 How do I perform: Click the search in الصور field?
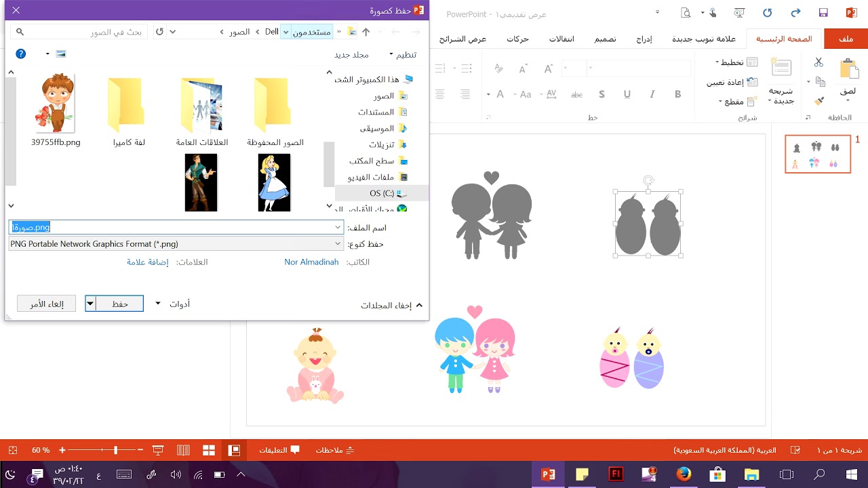coord(78,32)
